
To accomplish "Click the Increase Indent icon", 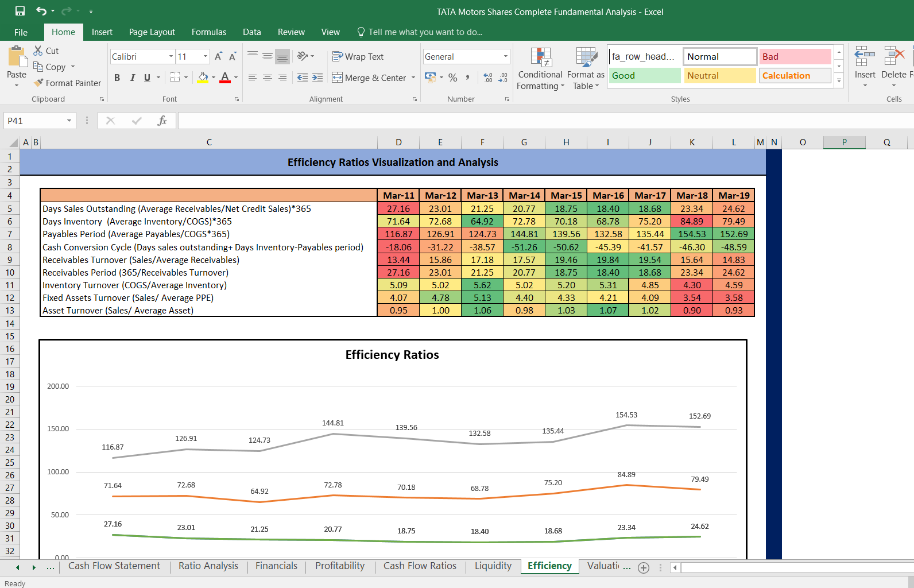I will [x=317, y=78].
